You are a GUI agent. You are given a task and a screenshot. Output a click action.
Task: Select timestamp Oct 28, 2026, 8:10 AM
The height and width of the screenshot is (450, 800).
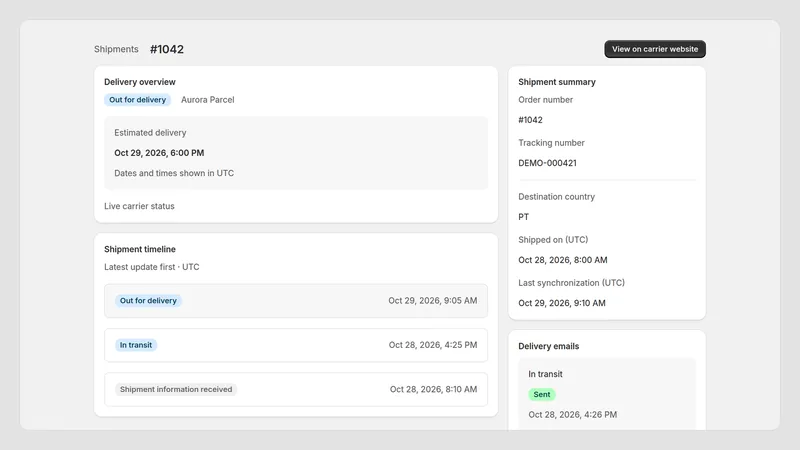click(x=433, y=389)
